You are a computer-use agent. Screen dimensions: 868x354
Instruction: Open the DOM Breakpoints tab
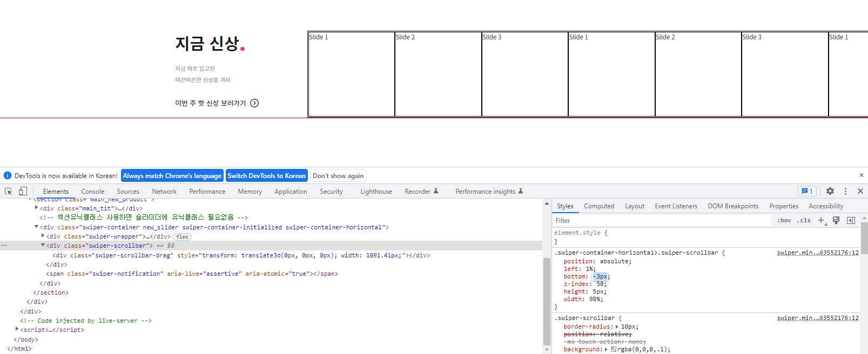733,206
